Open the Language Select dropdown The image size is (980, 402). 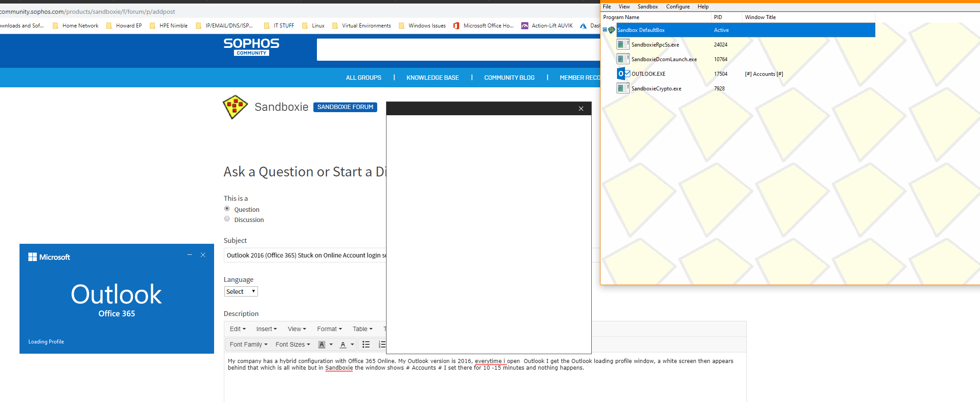point(241,291)
